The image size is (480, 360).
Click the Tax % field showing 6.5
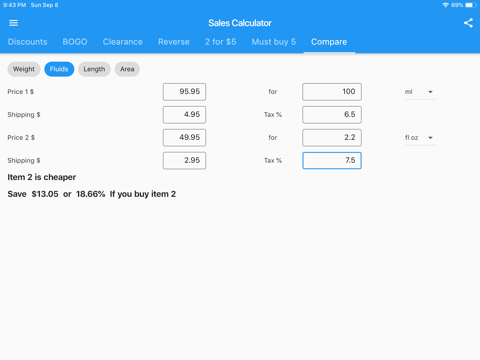tap(332, 115)
